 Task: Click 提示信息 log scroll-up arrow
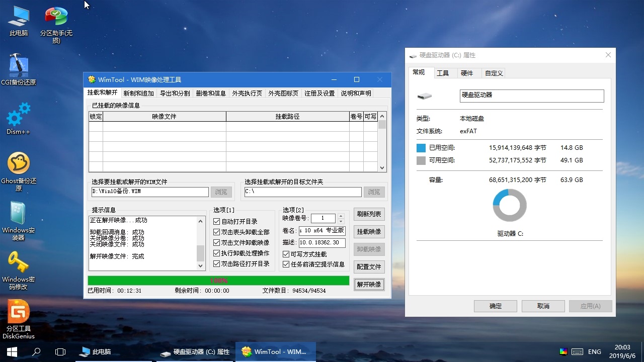click(201, 221)
